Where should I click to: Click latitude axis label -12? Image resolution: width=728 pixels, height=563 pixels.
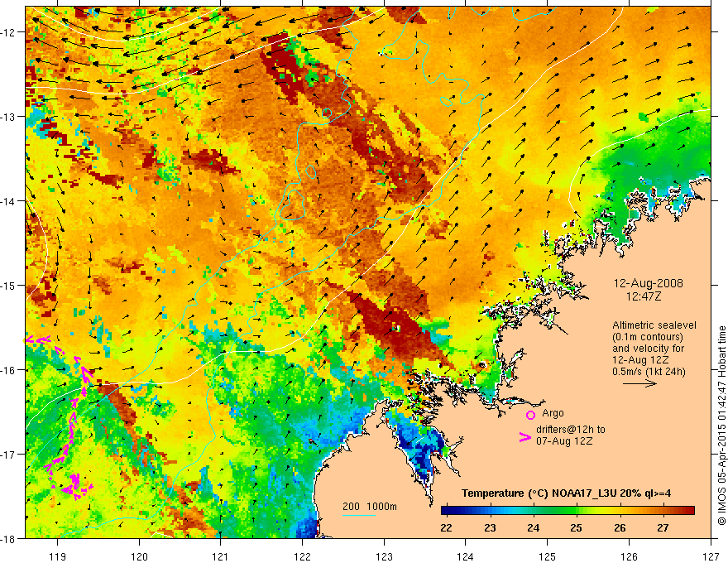[x=9, y=32]
